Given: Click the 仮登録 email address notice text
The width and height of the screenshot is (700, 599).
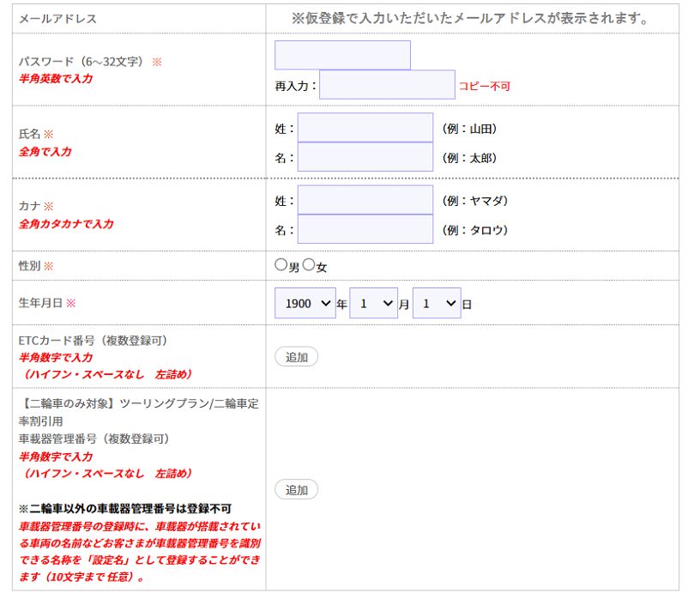Looking at the screenshot, I should (470, 19).
